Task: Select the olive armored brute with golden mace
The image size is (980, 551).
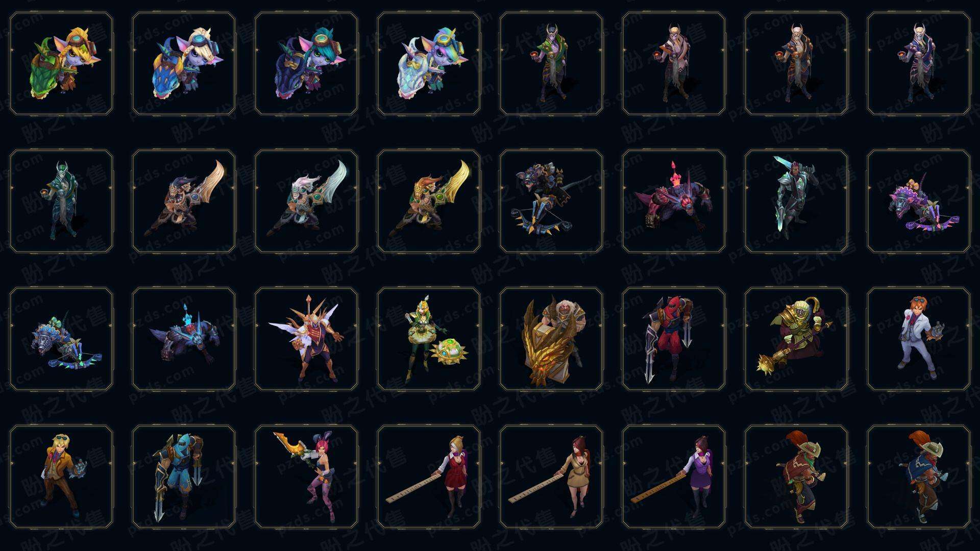Action: 796,339
